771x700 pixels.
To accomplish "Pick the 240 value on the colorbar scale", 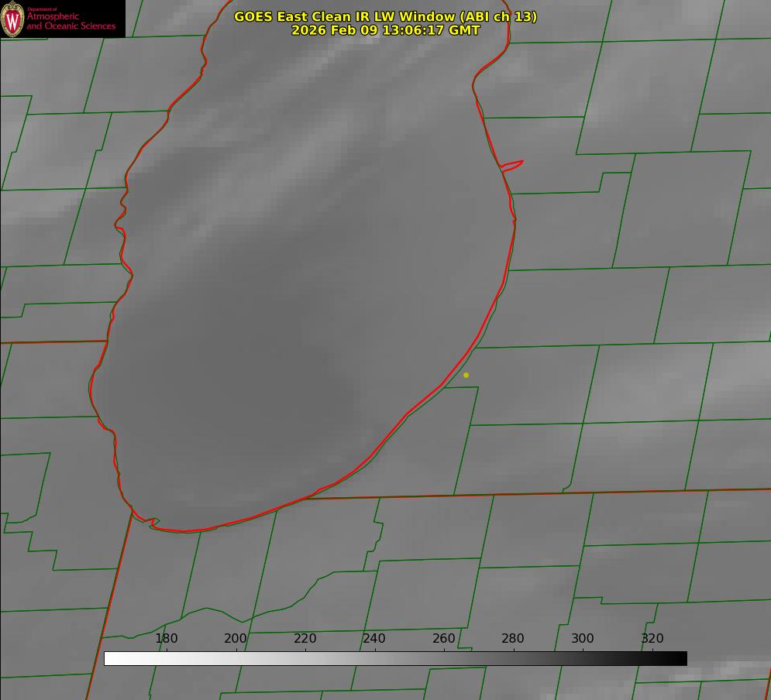I will [x=374, y=638].
